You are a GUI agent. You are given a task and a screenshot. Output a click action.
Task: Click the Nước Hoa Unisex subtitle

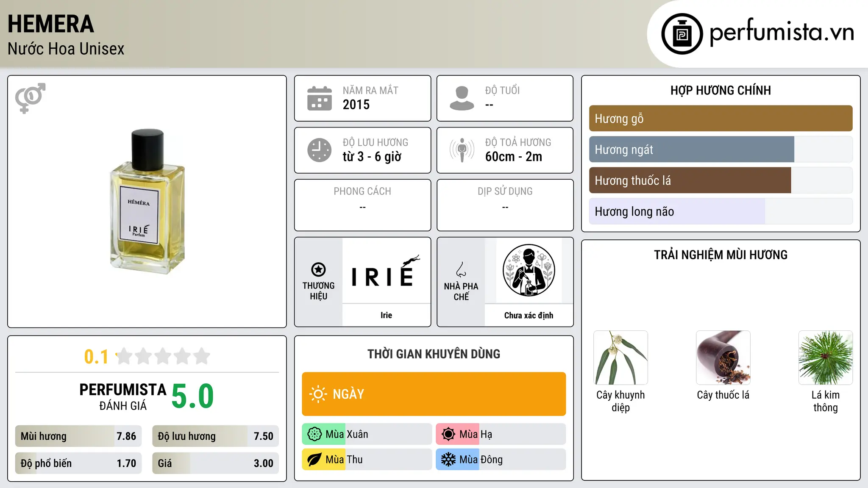pos(66,49)
